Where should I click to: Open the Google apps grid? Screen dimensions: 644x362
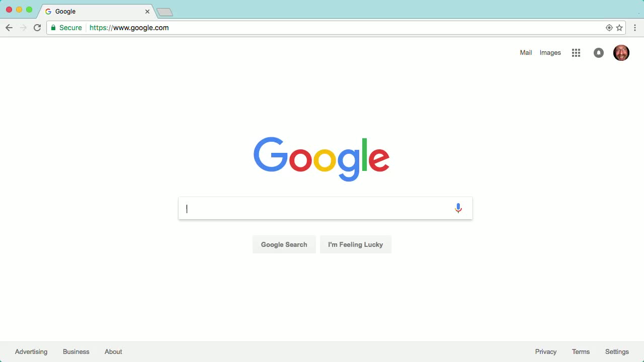(x=576, y=53)
